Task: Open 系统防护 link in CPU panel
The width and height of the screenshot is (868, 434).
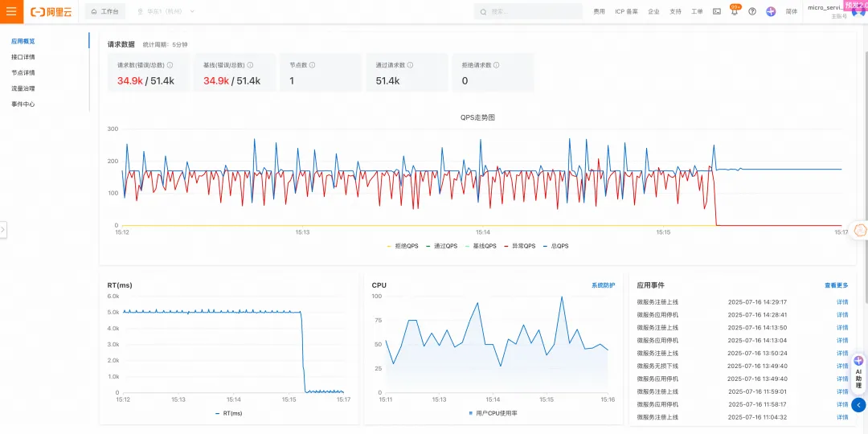Action: (x=603, y=285)
